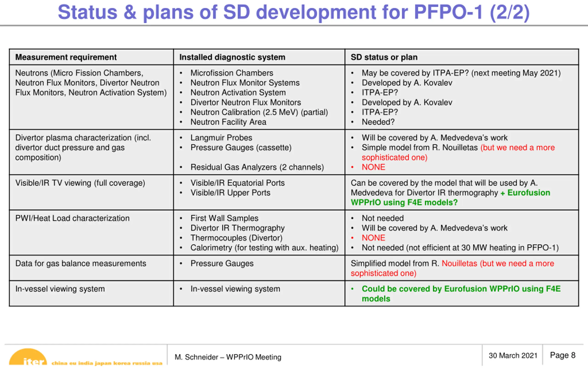The image size is (588, 368).
Task: Click the 'Neutron Facility Area' bullet
Action: pos(228,122)
